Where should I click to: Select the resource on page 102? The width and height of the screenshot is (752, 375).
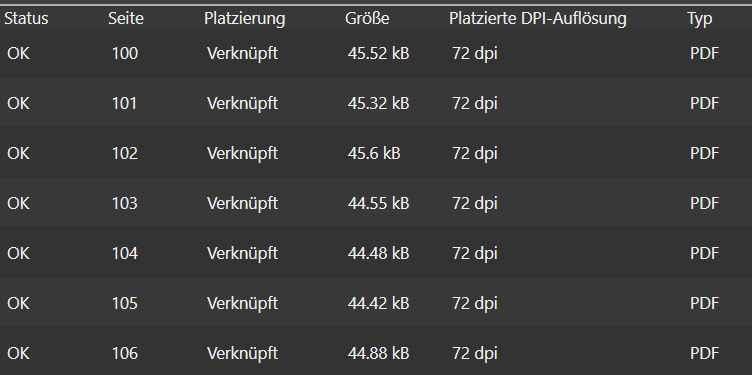tap(376, 153)
